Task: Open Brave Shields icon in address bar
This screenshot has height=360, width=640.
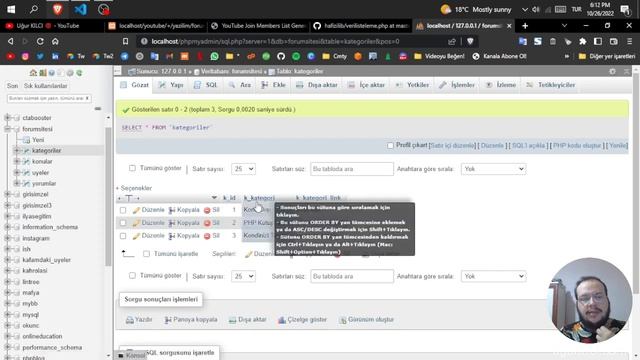Action: pos(470,41)
